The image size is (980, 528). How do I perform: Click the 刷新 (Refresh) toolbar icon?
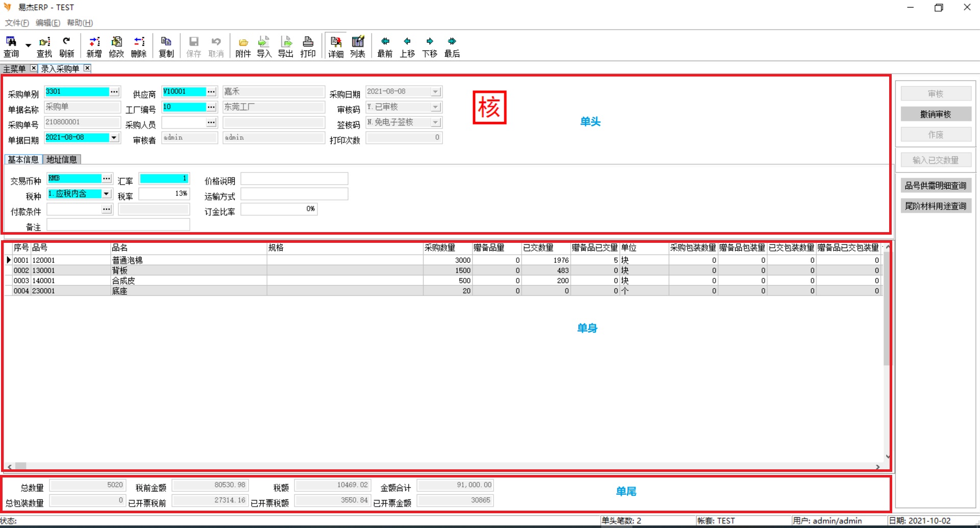(66, 46)
